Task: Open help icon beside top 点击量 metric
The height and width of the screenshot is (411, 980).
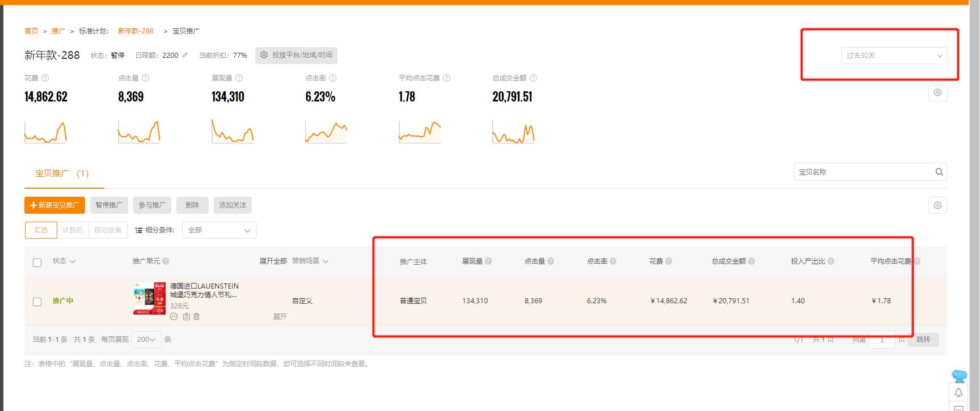Action: tap(146, 78)
